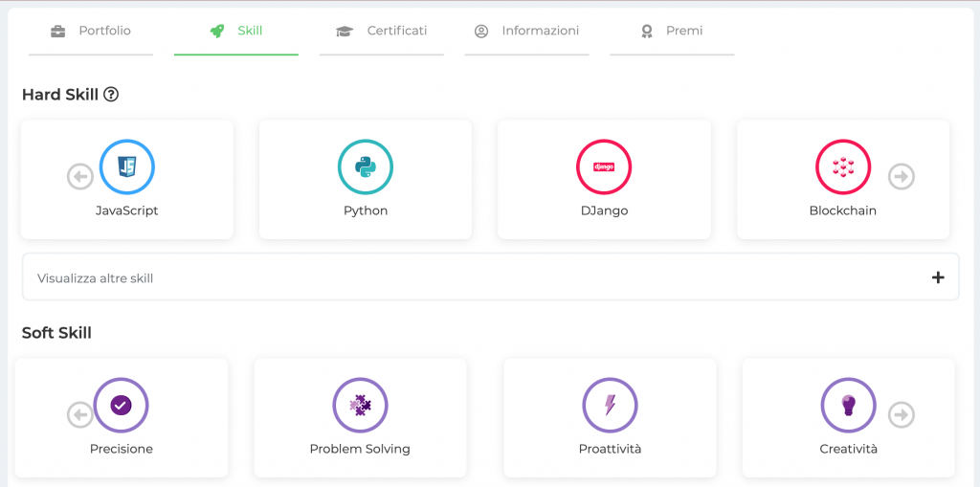Show next Soft Skill with right arrow

(902, 414)
